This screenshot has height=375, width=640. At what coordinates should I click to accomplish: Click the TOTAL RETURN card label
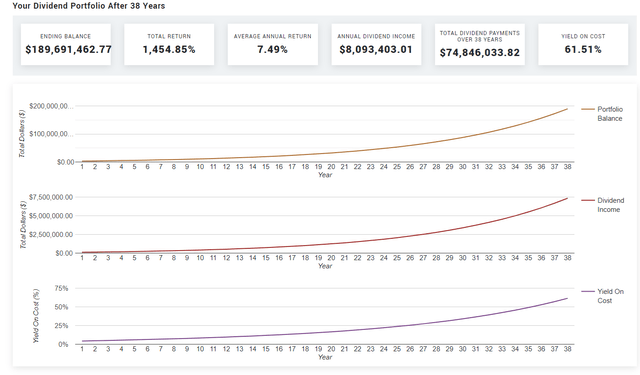(x=169, y=36)
